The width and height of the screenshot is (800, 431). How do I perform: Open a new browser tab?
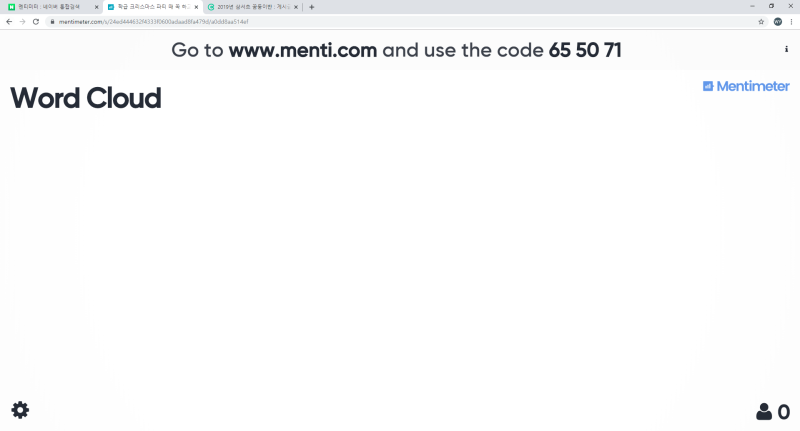pos(312,7)
